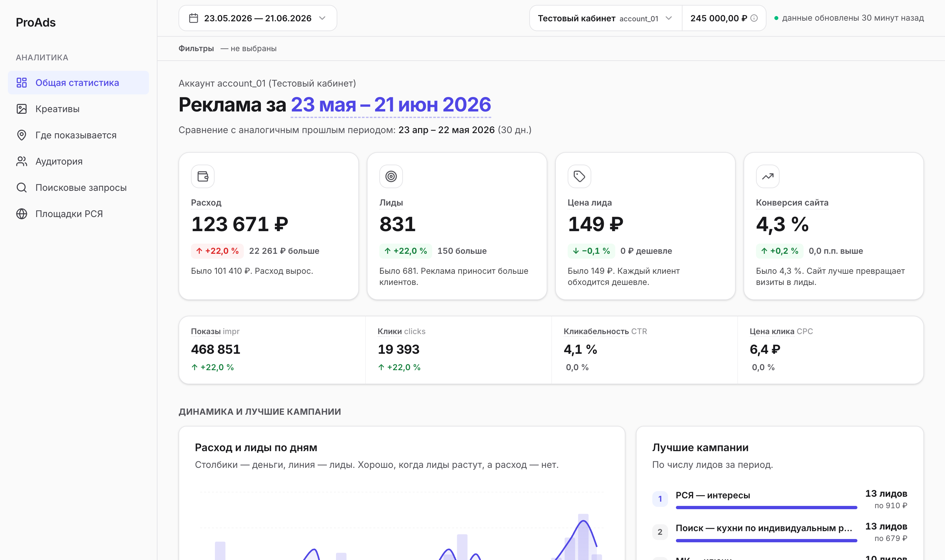The image size is (945, 560).
Task: Click the 831 leads value
Action: point(398,224)
